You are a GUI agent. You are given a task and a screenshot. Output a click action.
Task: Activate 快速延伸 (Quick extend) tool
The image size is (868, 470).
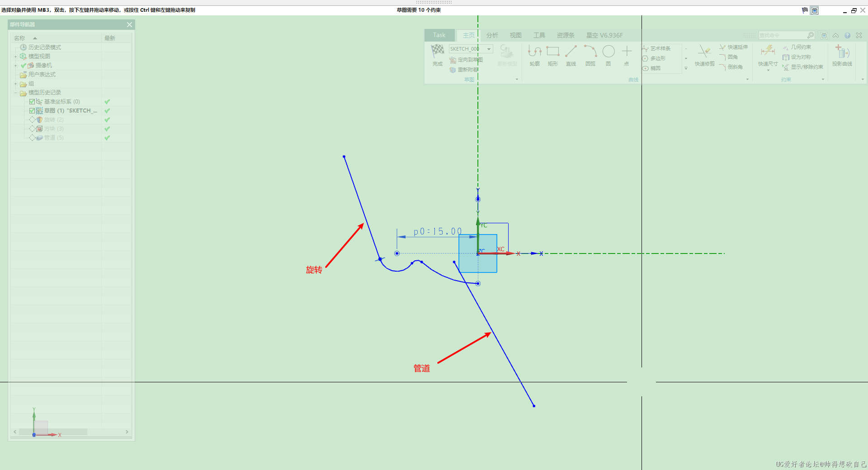pos(733,47)
